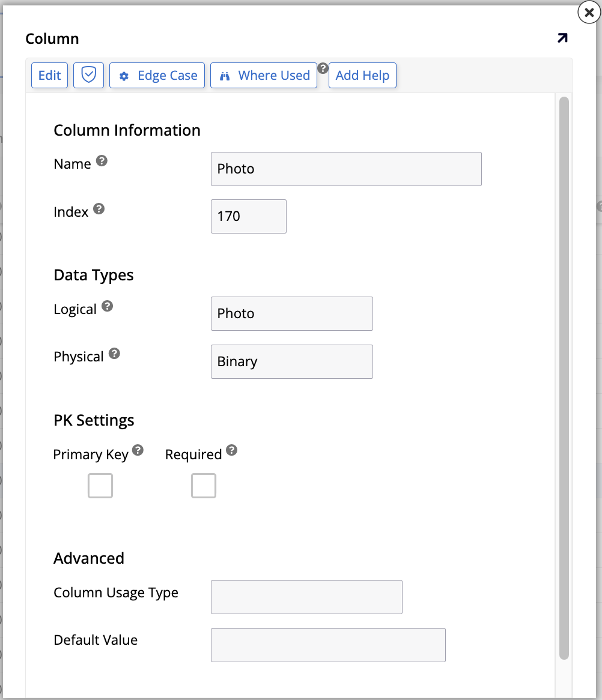The width and height of the screenshot is (602, 700).
Task: Click inside the Name field showing Photo
Action: [346, 169]
